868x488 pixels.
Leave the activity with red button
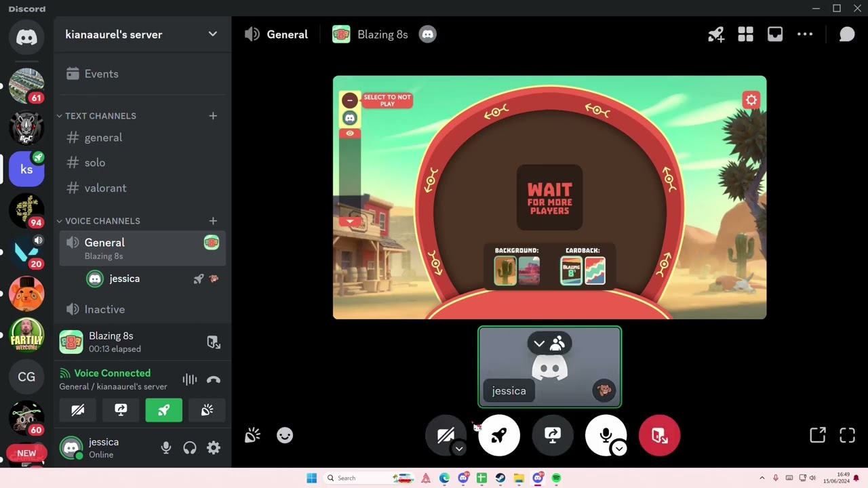(659, 435)
